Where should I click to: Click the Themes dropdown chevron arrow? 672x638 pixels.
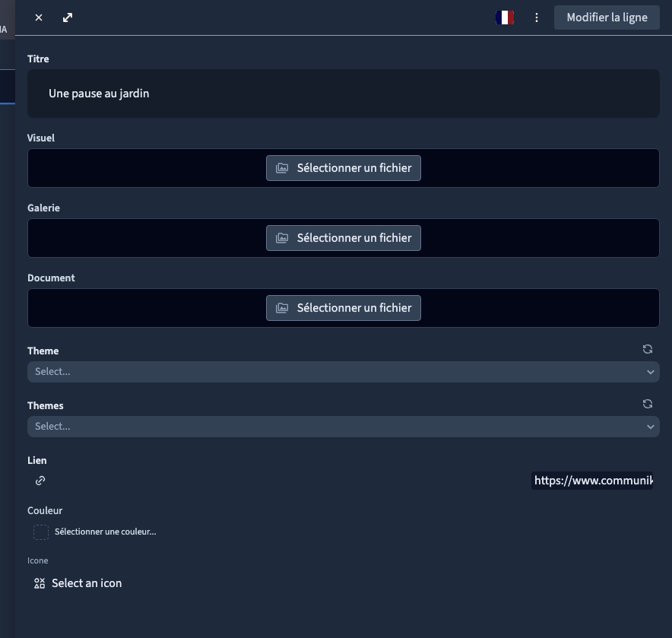tap(650, 427)
